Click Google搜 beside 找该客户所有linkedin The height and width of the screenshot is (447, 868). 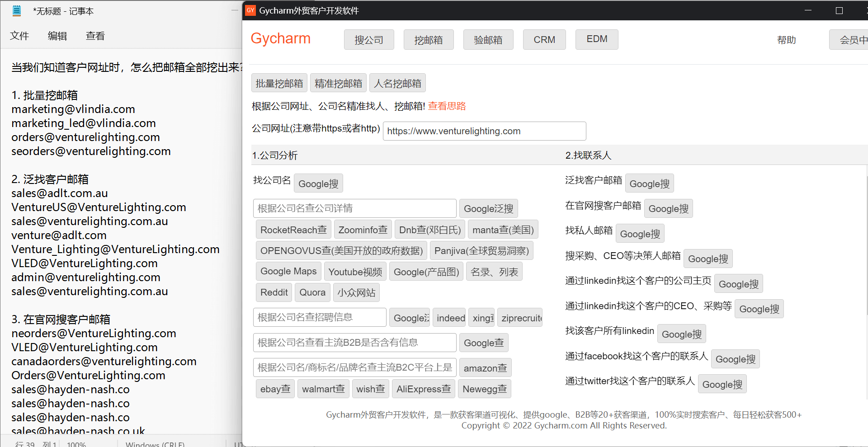point(682,334)
